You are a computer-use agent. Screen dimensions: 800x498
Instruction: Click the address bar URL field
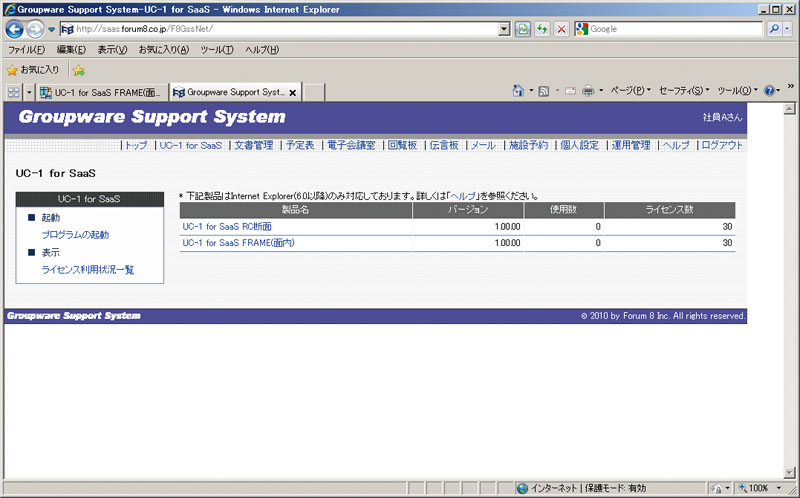coord(279,29)
